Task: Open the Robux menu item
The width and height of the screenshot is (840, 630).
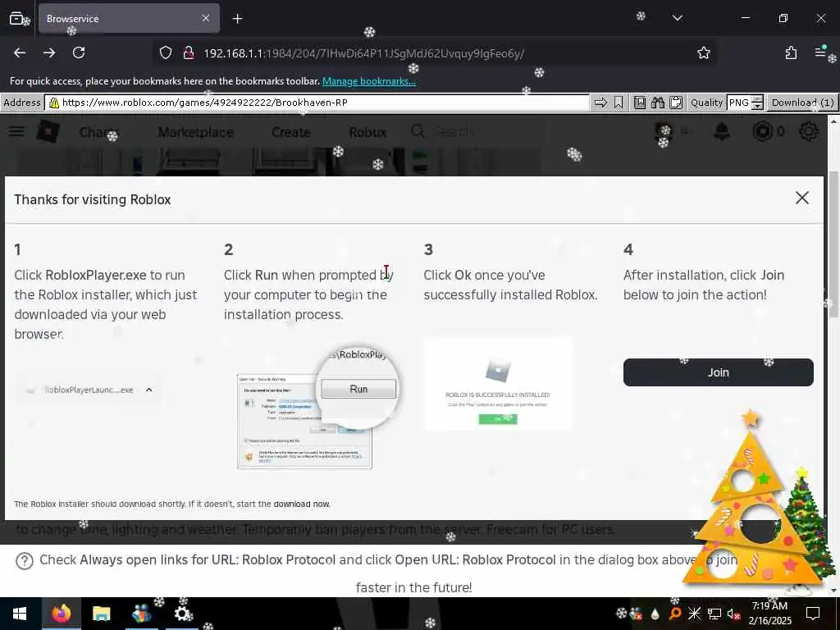Action: tap(367, 132)
